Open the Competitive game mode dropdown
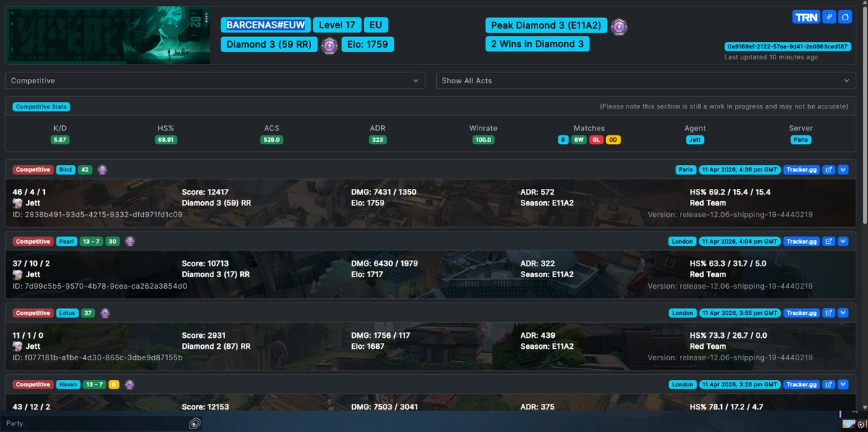 pyautogui.click(x=216, y=80)
